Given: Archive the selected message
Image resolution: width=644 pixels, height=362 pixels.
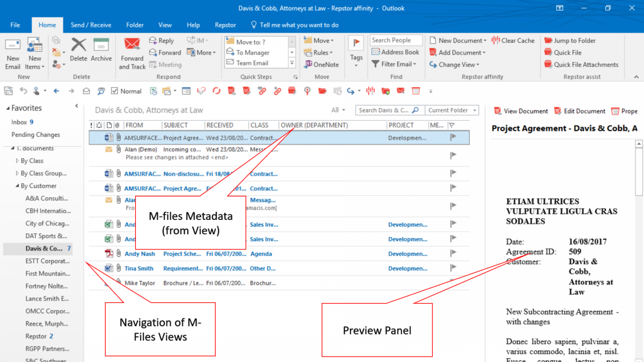Looking at the screenshot, I should pyautogui.click(x=101, y=50).
